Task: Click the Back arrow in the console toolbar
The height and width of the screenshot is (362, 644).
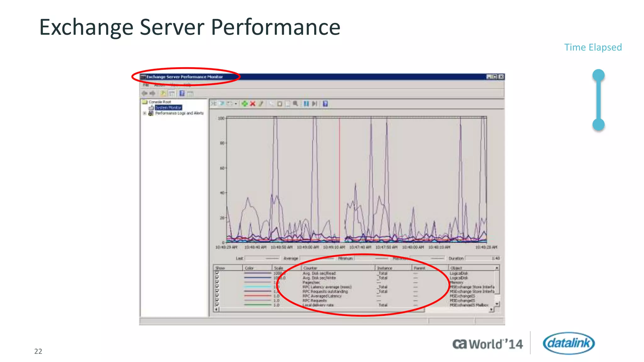Action: tap(145, 93)
